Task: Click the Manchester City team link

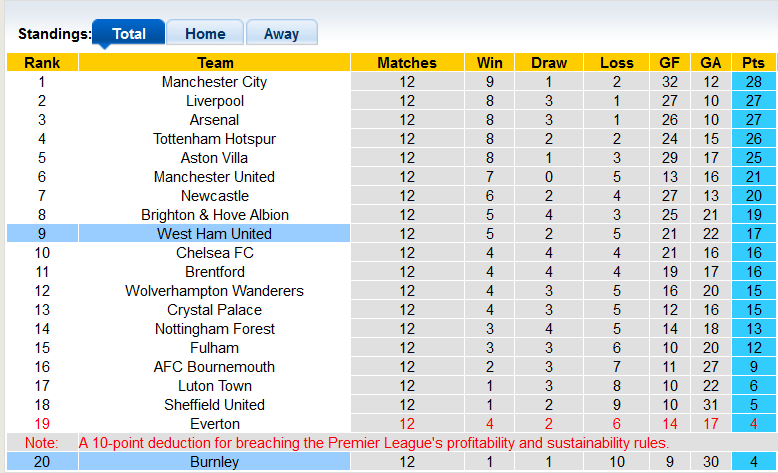Action: [x=214, y=82]
